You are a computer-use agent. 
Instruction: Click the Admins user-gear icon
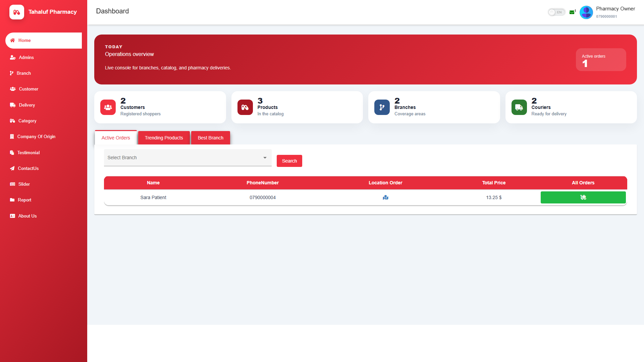pos(13,58)
